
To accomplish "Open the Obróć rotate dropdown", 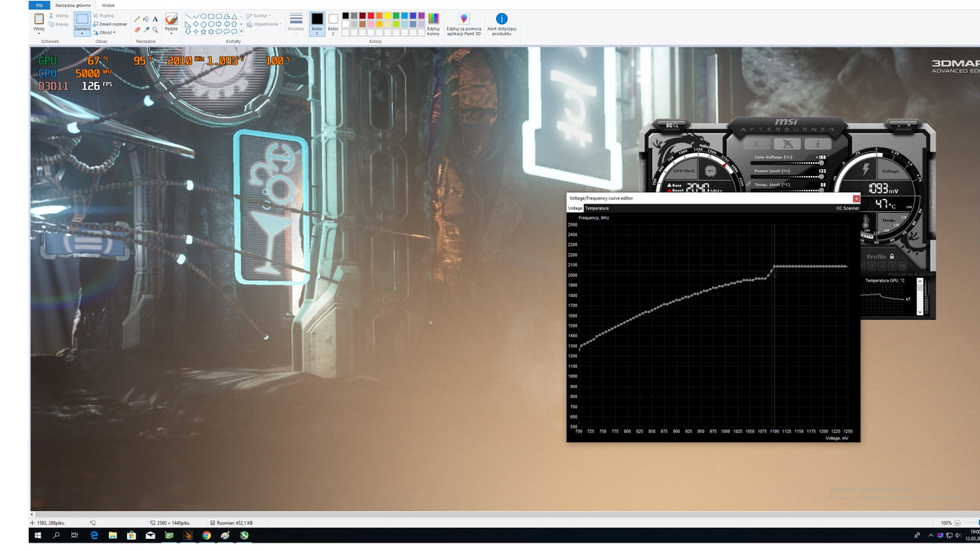I will click(104, 32).
